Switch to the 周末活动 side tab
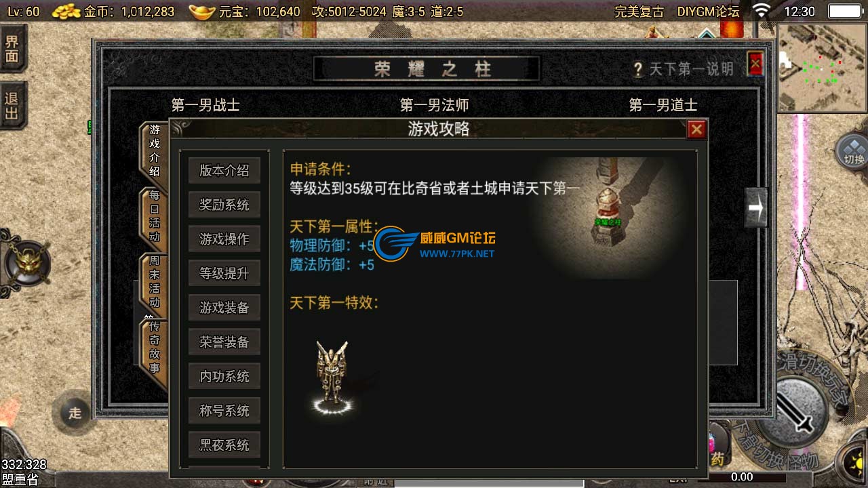The image size is (868, 488). pos(155,282)
